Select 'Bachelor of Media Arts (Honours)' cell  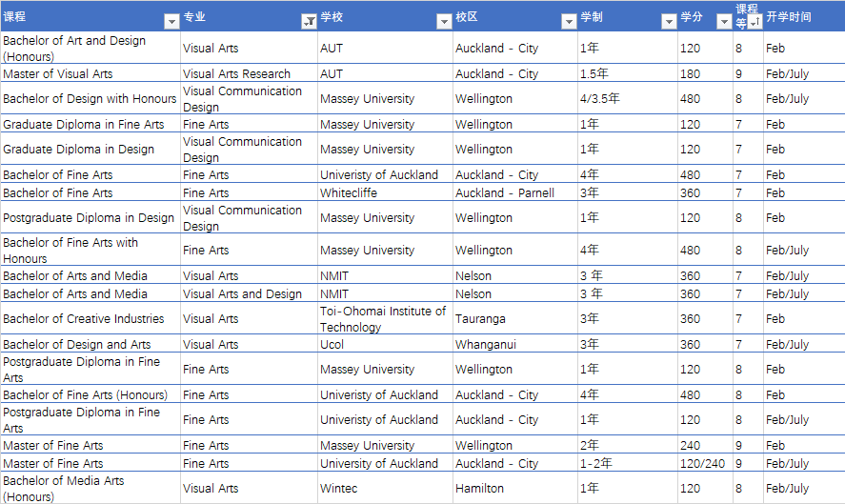coord(91,489)
